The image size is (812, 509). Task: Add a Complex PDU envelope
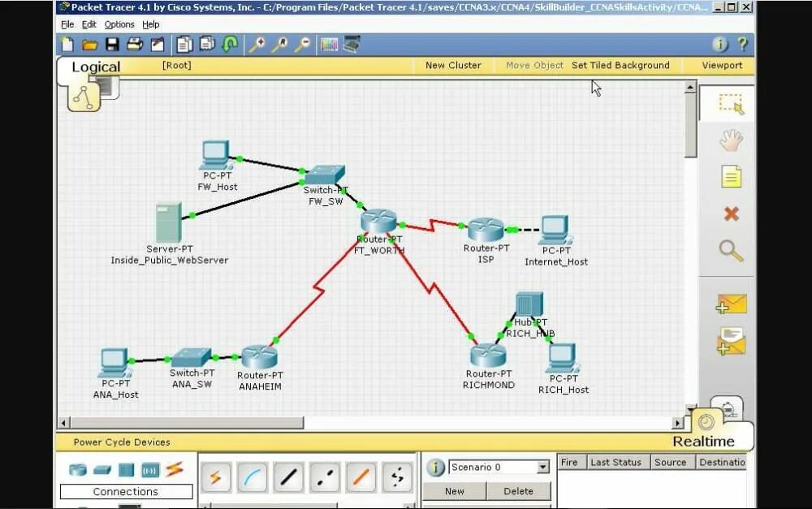pyautogui.click(x=732, y=341)
